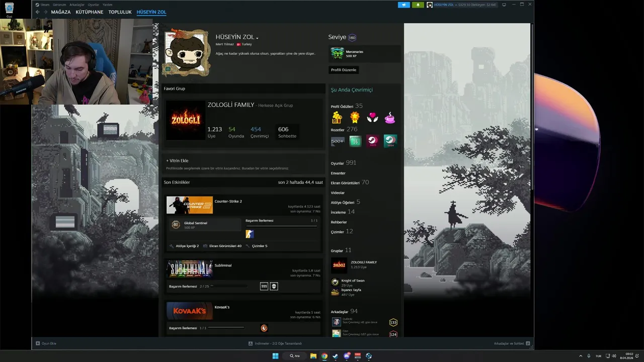Open the ZOLOGLİ FAMILY favorite group title
Viewport: 644px width, 362px height.
231,105
